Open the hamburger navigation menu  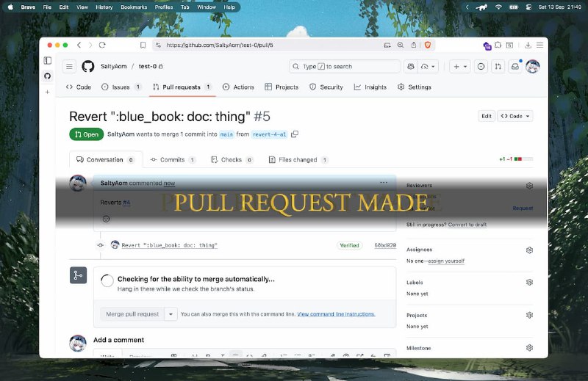69,66
